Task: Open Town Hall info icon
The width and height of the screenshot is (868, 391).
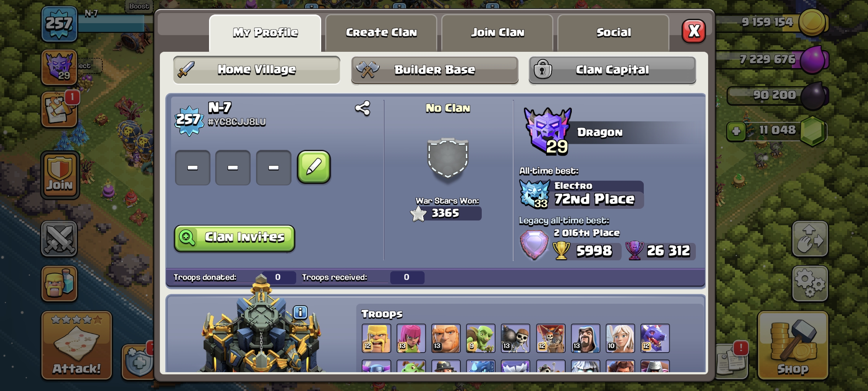Action: point(300,312)
